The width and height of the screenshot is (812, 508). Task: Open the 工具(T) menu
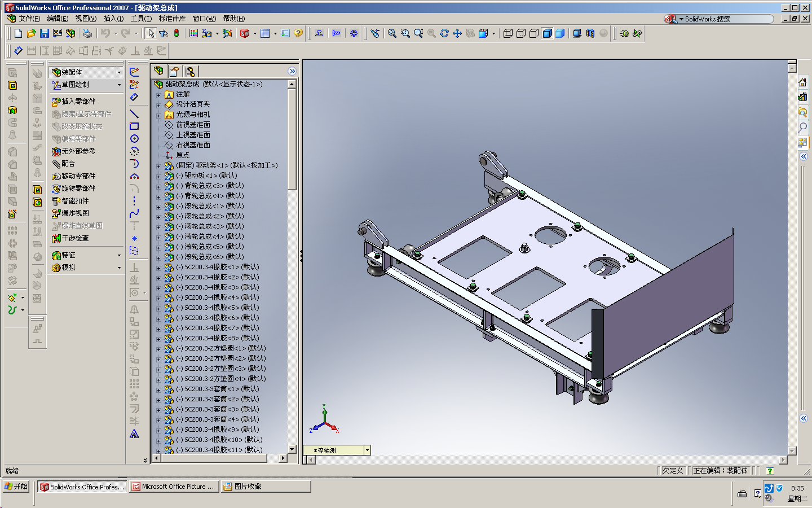click(141, 19)
